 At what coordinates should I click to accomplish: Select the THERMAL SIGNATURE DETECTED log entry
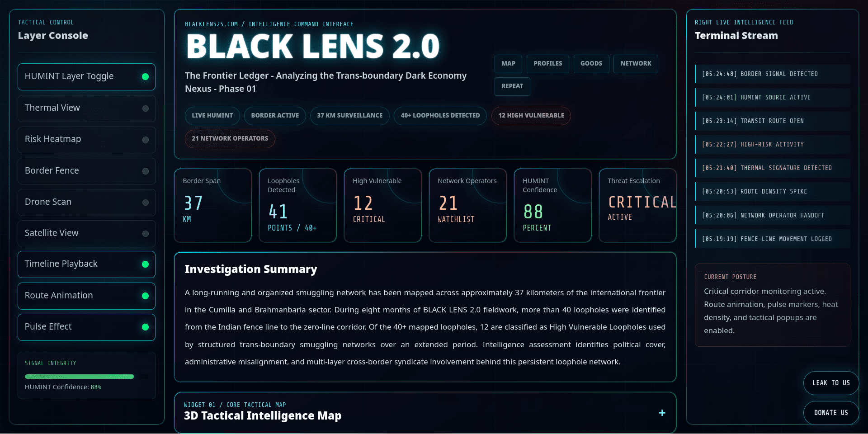pyautogui.click(x=773, y=168)
